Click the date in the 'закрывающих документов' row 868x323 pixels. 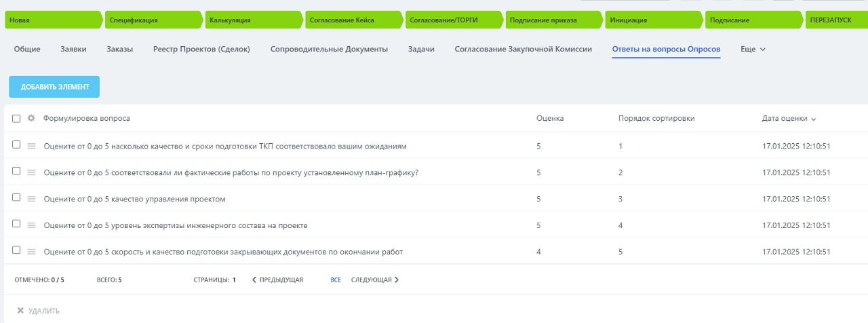tap(796, 252)
